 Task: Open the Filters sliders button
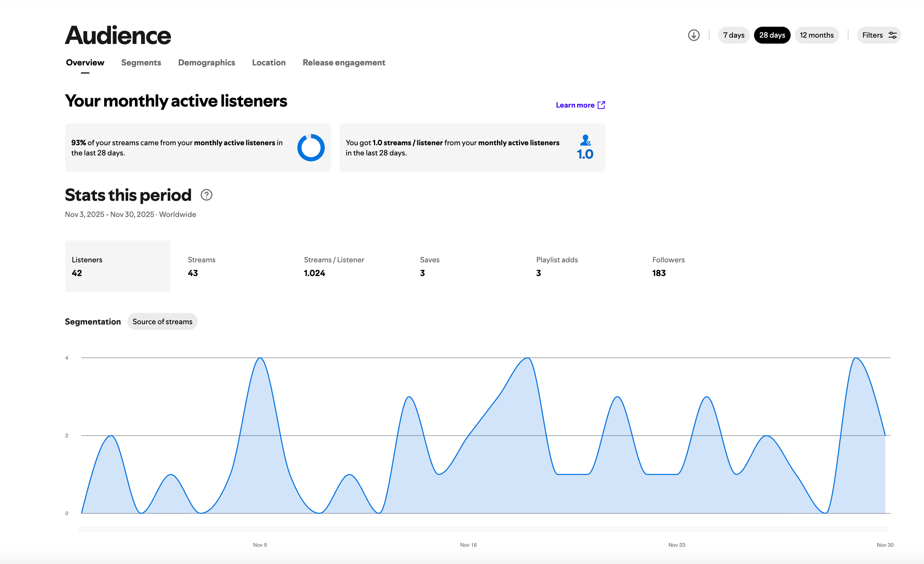tap(879, 35)
